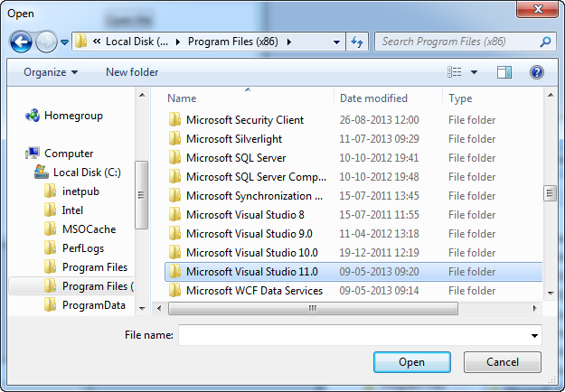The image size is (565, 392).
Task: Click the refresh button beside address bar
Action: [357, 42]
